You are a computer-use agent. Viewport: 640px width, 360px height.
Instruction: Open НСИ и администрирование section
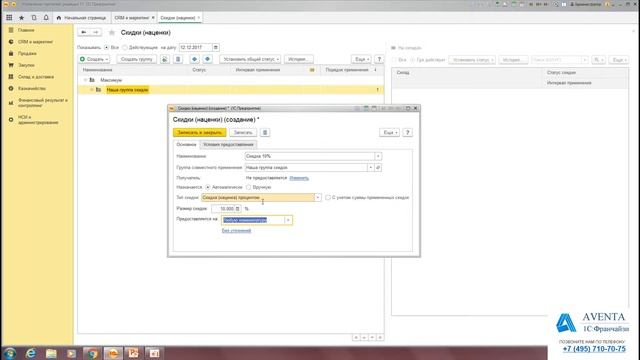click(38, 120)
